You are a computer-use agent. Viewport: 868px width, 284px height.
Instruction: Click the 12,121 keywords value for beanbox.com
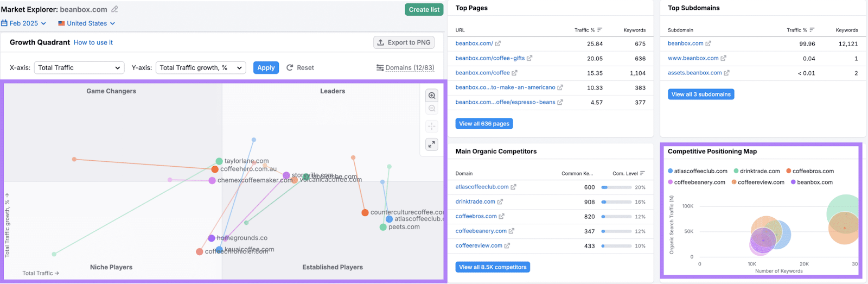848,43
